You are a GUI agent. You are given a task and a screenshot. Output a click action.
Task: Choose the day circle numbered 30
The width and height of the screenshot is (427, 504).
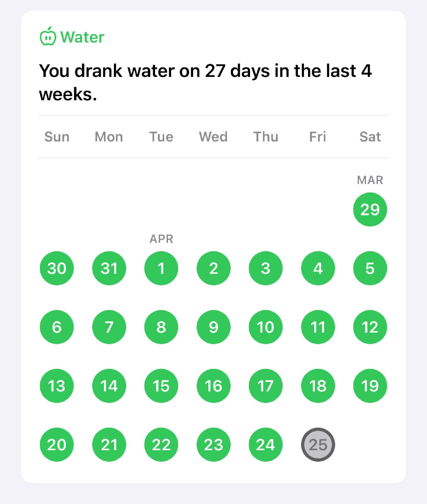[57, 268]
